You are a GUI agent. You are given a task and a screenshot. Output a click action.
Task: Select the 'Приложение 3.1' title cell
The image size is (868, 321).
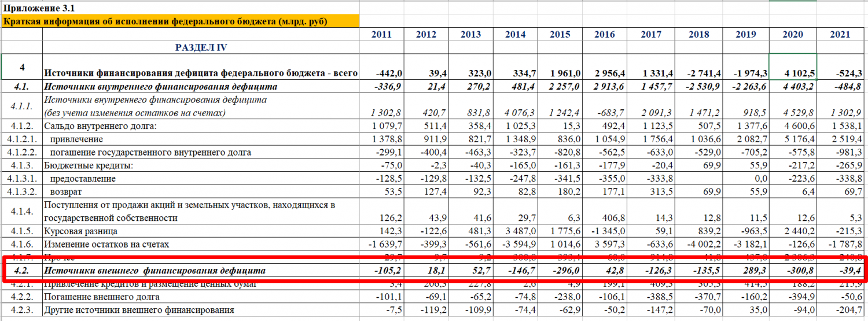(39, 8)
